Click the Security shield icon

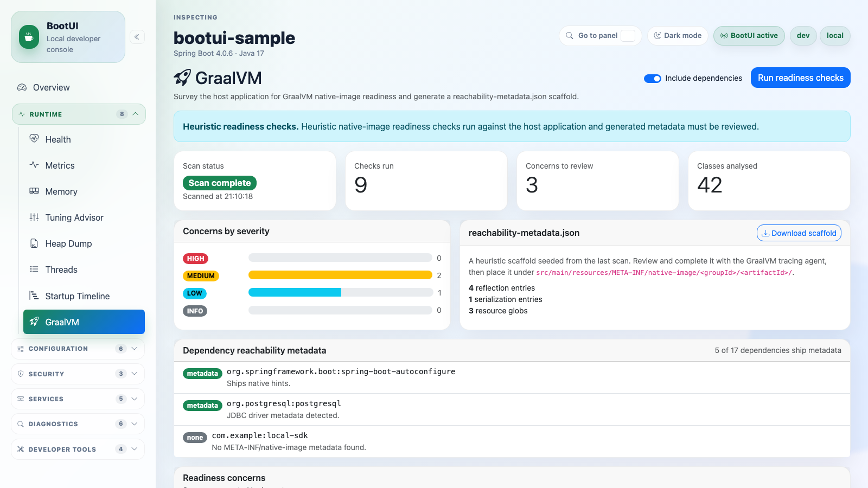click(21, 374)
